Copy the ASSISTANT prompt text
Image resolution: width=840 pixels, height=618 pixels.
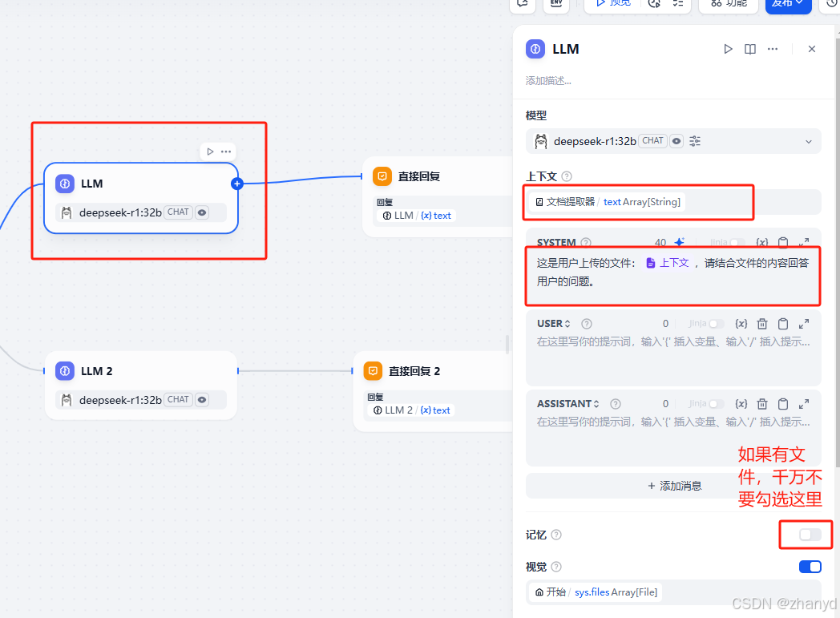point(782,404)
